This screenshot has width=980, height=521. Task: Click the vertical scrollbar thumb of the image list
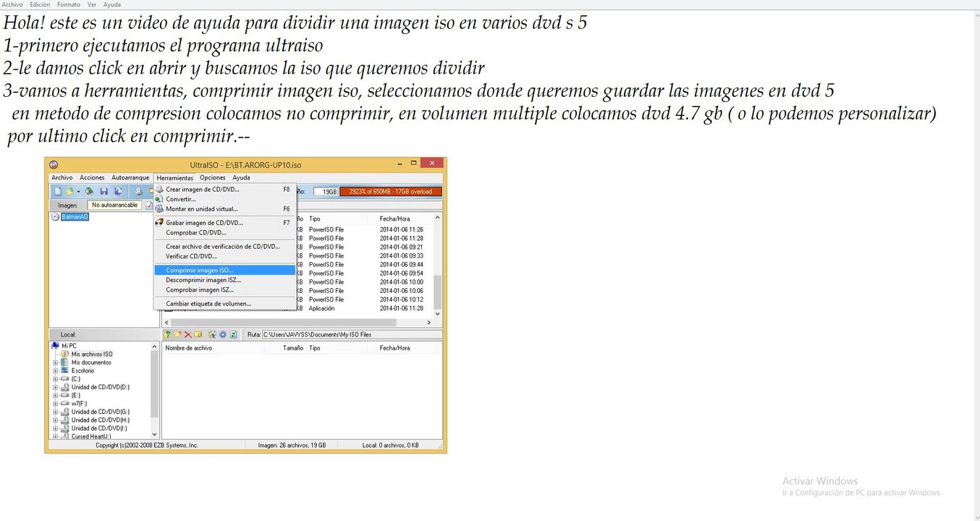point(437,292)
